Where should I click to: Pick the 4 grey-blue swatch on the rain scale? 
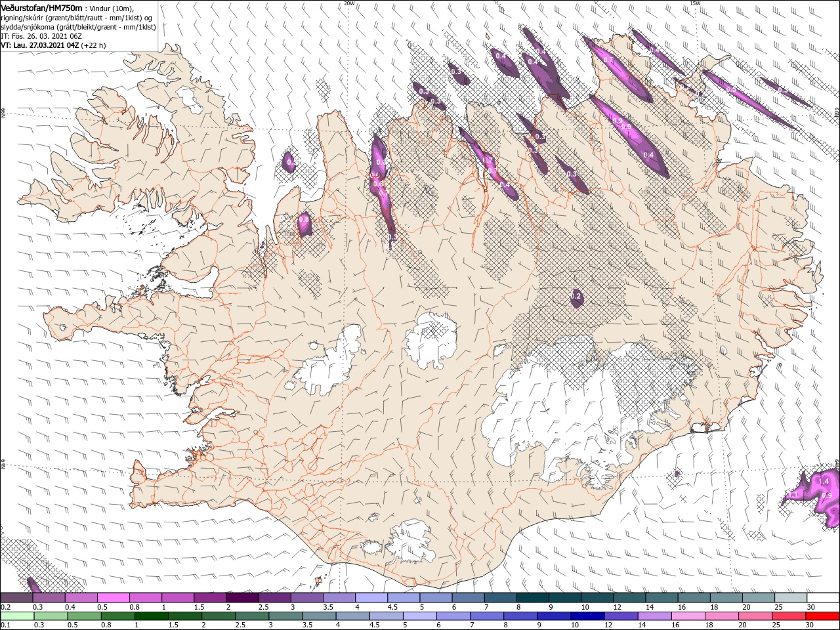pyautogui.click(x=353, y=616)
